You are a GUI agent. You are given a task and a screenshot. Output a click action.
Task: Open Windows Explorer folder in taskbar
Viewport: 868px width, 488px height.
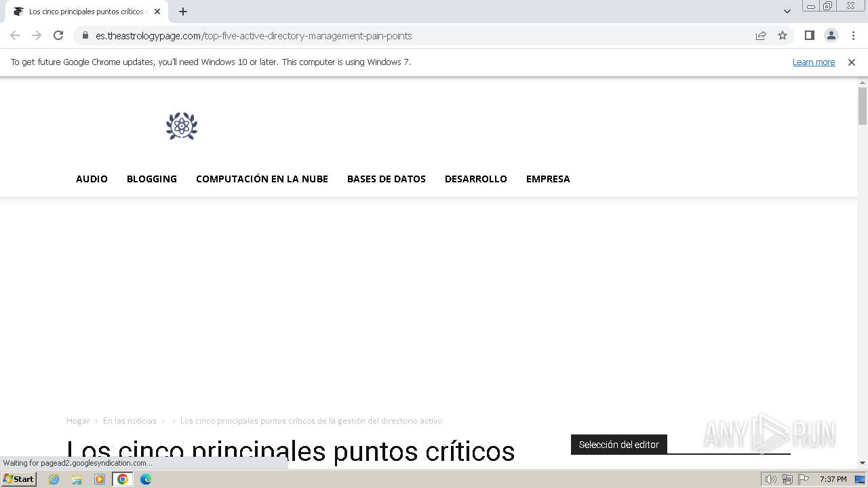click(77, 479)
